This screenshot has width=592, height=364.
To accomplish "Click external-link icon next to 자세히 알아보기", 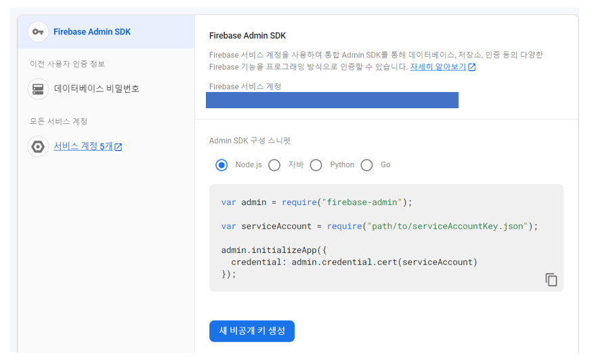I will (471, 67).
